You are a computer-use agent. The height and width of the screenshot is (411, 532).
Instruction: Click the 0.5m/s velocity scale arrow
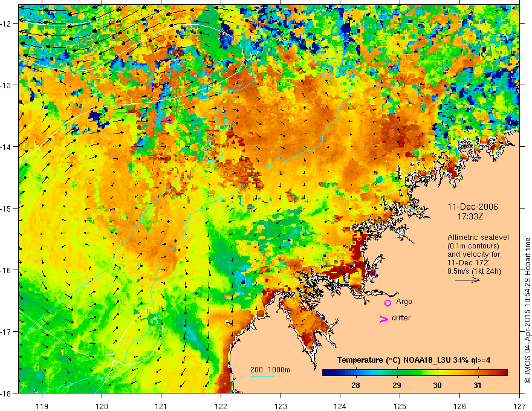point(467,280)
